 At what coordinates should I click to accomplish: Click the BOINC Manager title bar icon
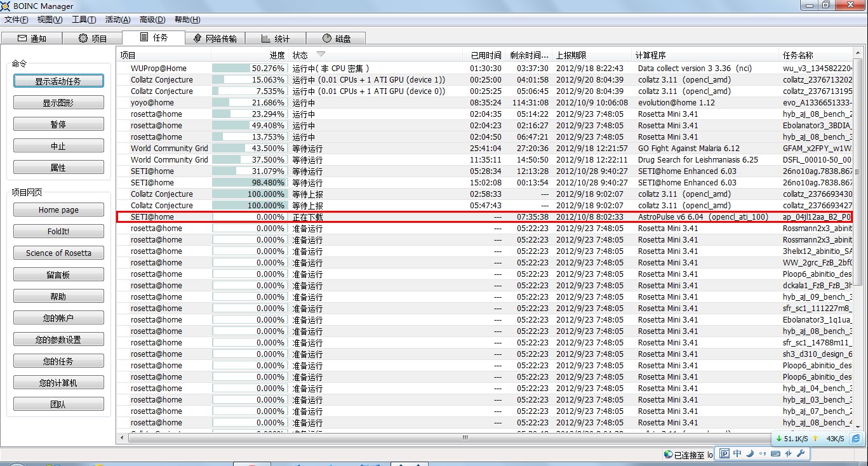tap(6, 6)
